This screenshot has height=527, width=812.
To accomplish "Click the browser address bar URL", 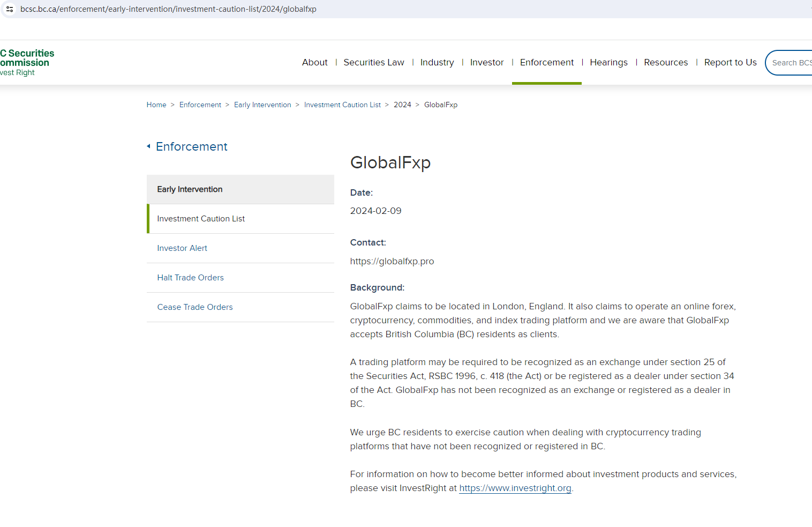I will point(168,9).
